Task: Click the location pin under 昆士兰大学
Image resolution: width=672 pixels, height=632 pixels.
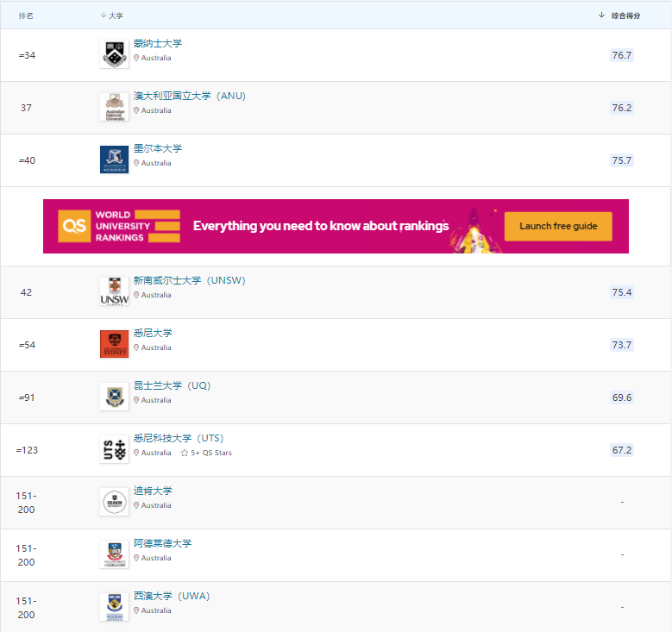Action: point(136,400)
